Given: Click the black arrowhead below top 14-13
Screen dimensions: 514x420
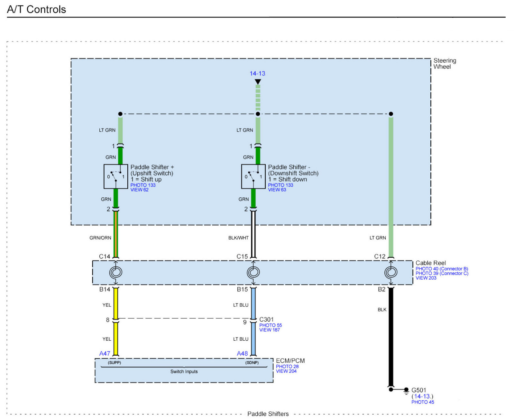Looking at the screenshot, I should point(258,82).
